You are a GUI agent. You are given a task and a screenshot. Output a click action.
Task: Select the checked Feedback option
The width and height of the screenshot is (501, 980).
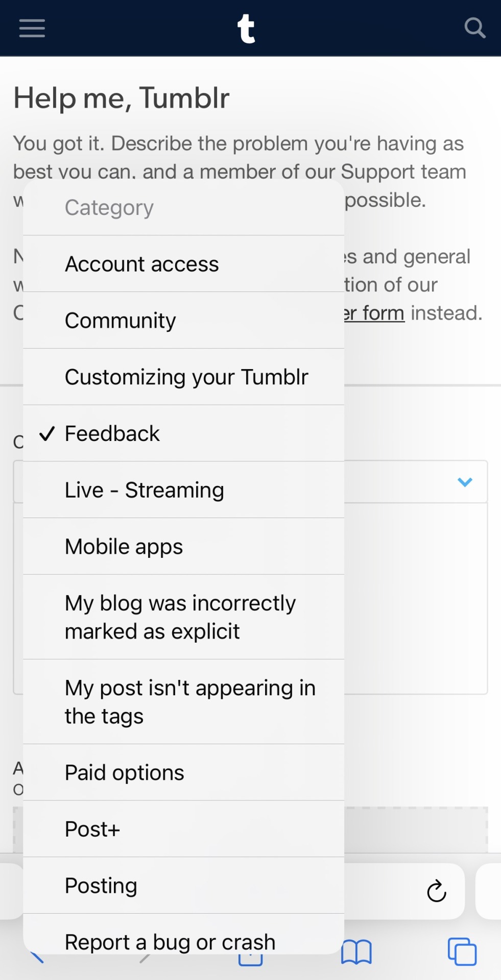112,434
